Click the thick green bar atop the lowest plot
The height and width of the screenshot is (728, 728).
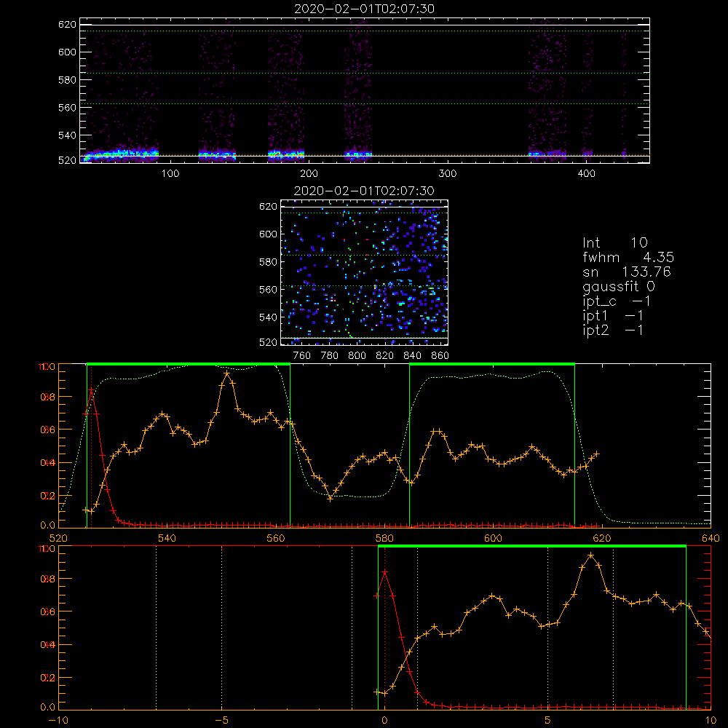point(532,547)
